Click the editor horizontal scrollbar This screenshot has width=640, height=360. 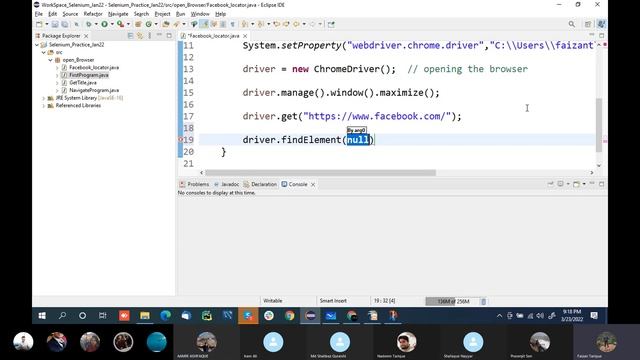(320, 173)
